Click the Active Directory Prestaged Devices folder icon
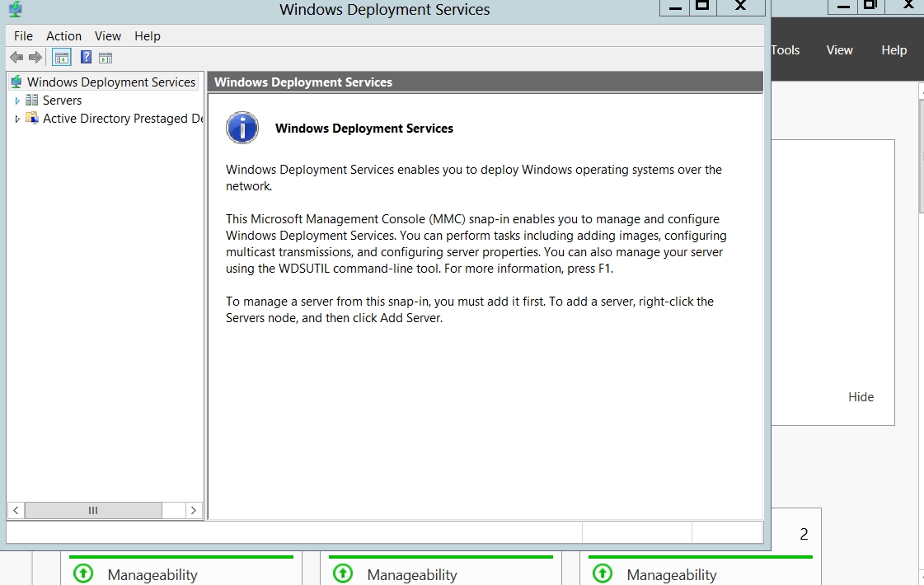Image resolution: width=924 pixels, height=585 pixels. pos(32,118)
